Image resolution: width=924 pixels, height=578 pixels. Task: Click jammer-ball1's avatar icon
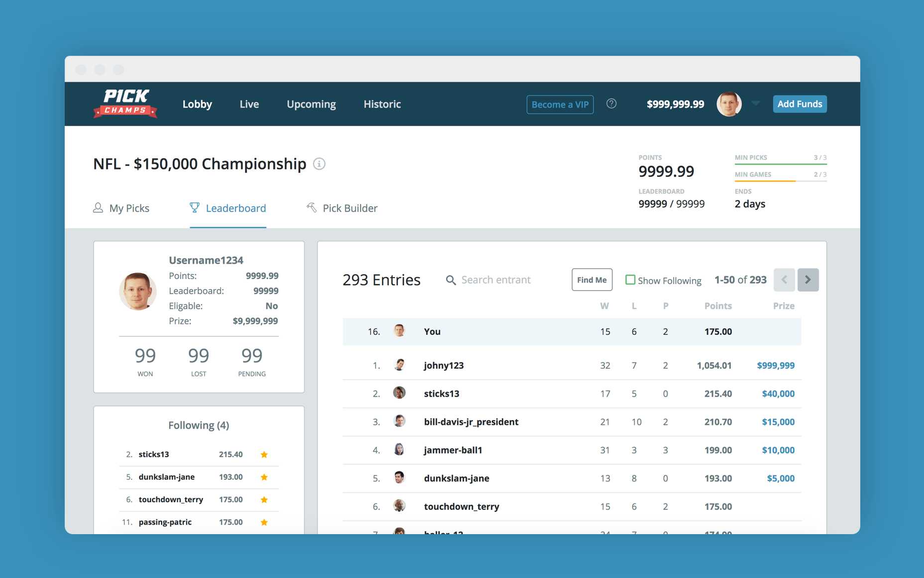point(399,450)
